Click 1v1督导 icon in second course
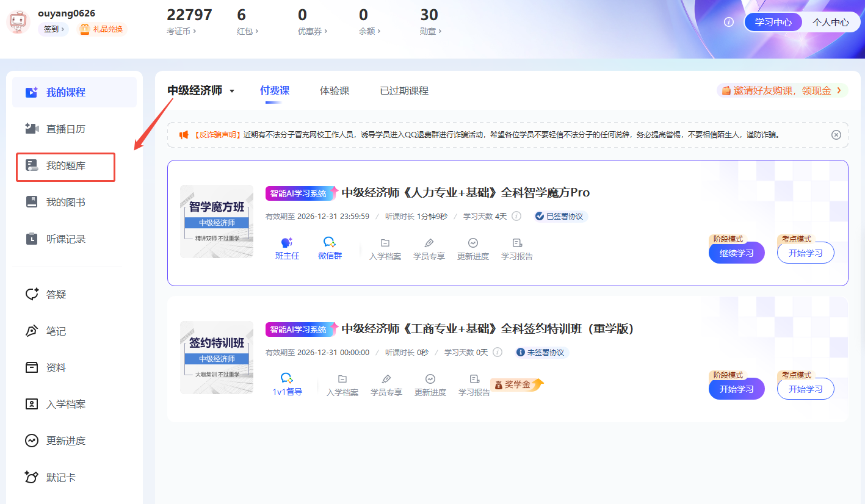 [287, 379]
